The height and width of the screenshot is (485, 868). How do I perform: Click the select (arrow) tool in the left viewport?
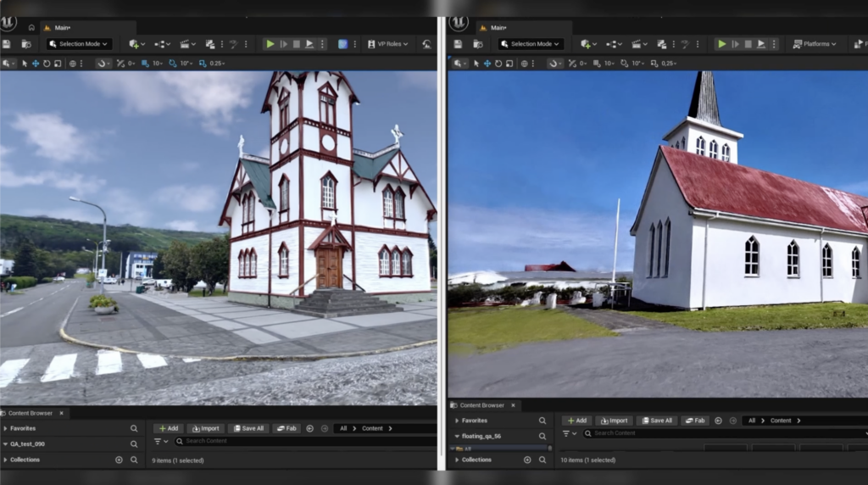pyautogui.click(x=25, y=64)
